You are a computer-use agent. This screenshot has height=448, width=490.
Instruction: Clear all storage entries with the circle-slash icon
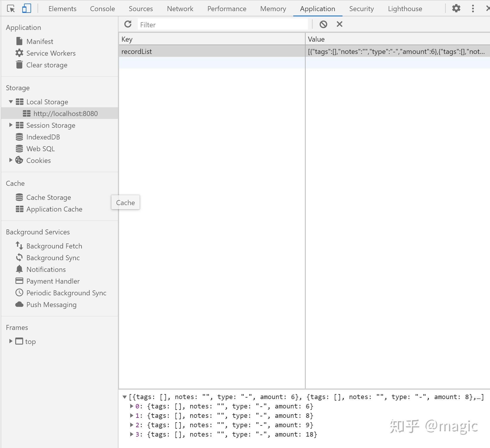tap(323, 24)
